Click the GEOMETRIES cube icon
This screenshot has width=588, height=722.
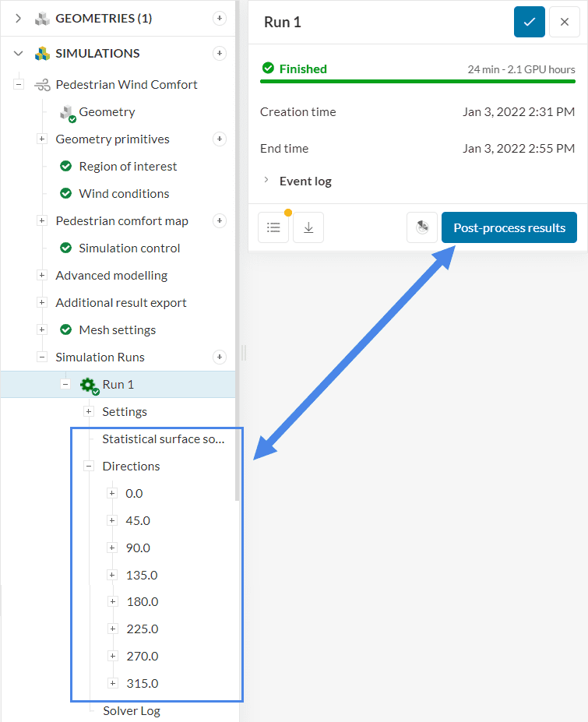pos(42,18)
